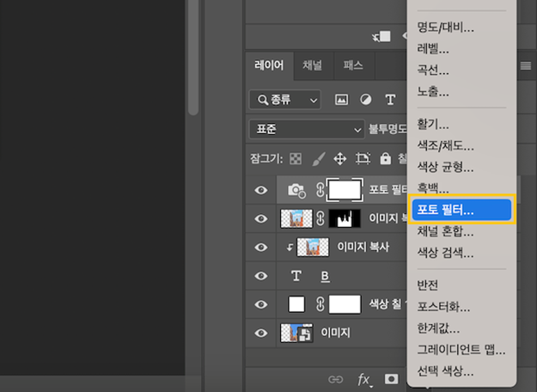Select 흑백... adjustment entry
Screen dimensions: 537x392
432,188
